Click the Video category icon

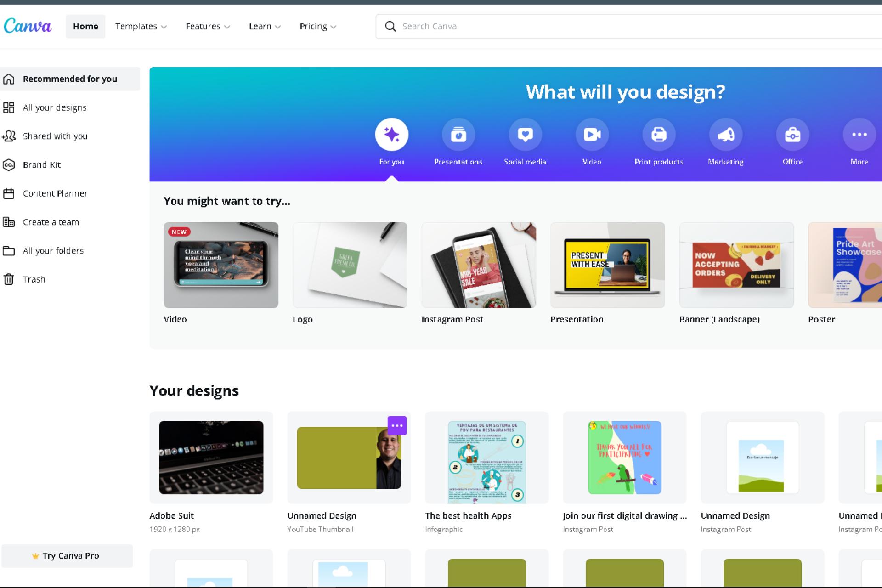(592, 135)
